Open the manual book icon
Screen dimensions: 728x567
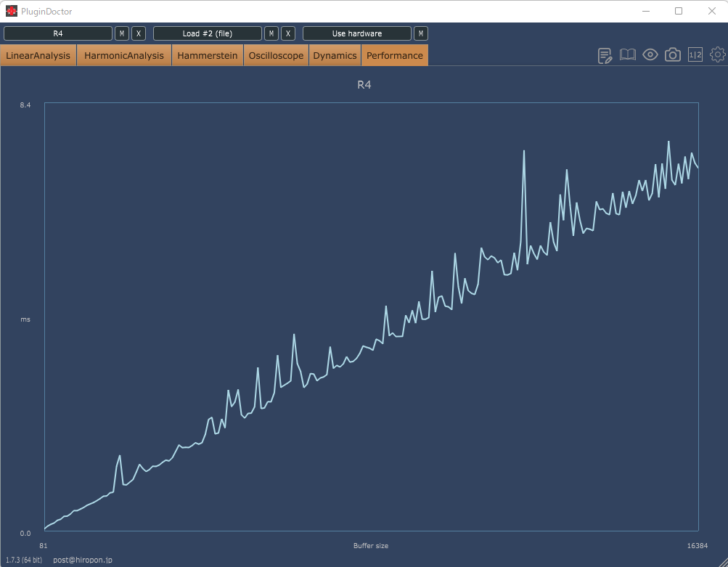[x=628, y=54]
